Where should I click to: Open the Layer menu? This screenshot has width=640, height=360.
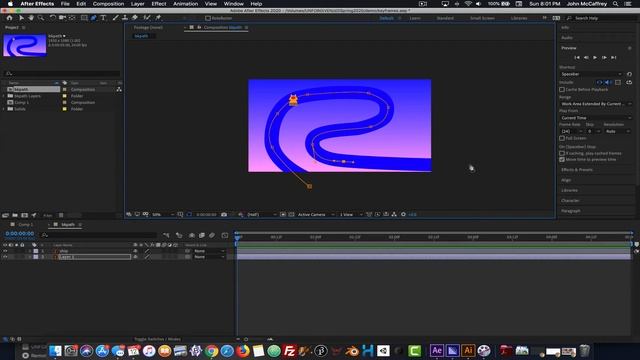coord(138,4)
